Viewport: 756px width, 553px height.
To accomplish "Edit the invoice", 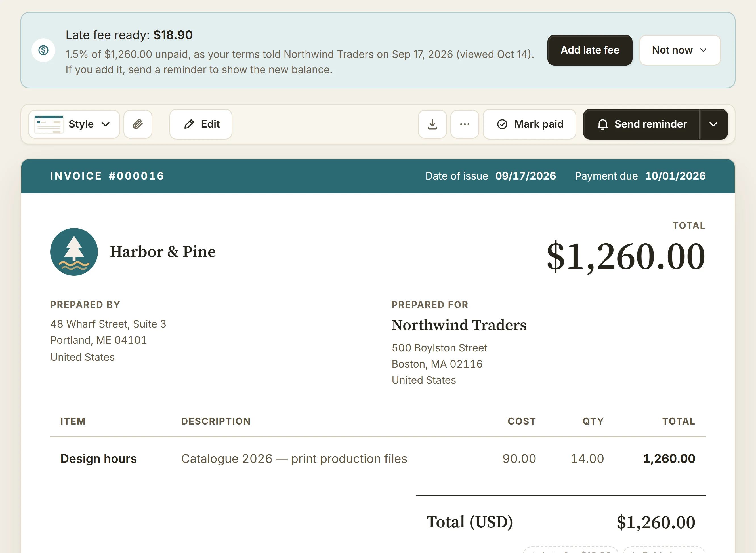I will pos(201,124).
